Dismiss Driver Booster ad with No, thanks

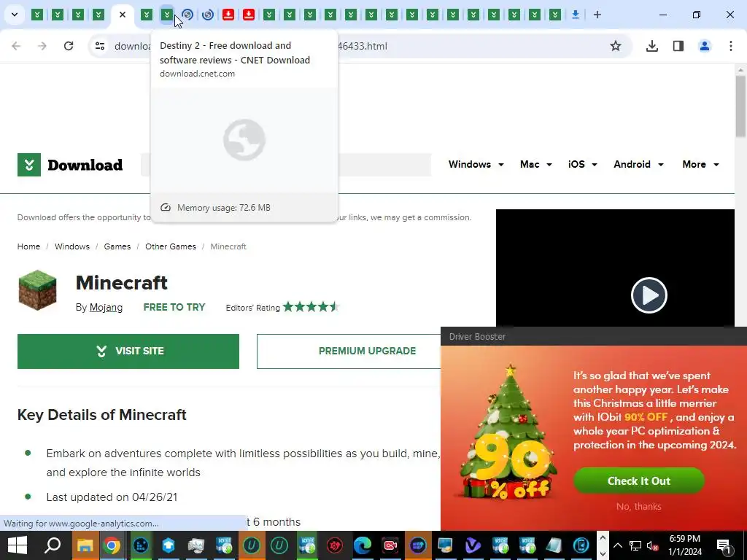pos(639,507)
